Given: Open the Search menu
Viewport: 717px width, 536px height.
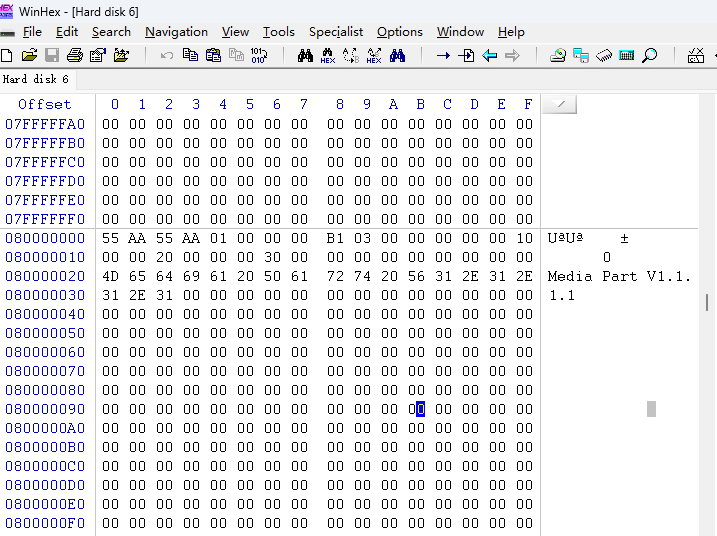Looking at the screenshot, I should coord(111,32).
